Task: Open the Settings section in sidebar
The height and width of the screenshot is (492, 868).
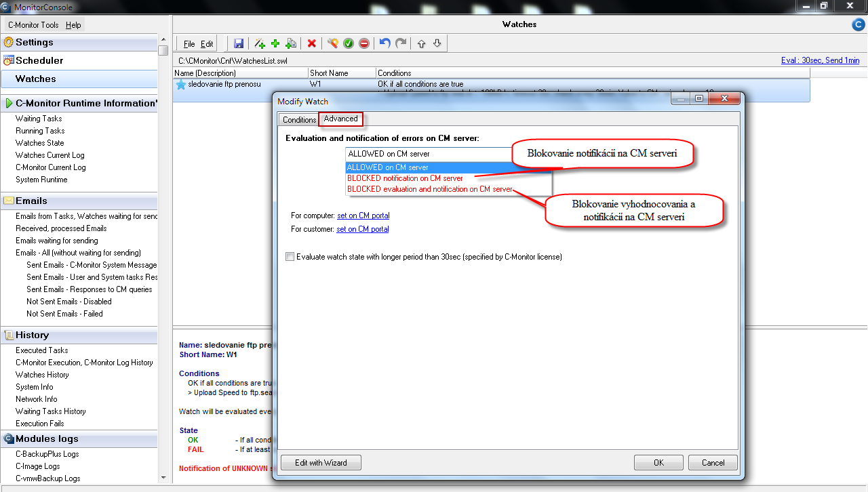Action: coord(79,42)
